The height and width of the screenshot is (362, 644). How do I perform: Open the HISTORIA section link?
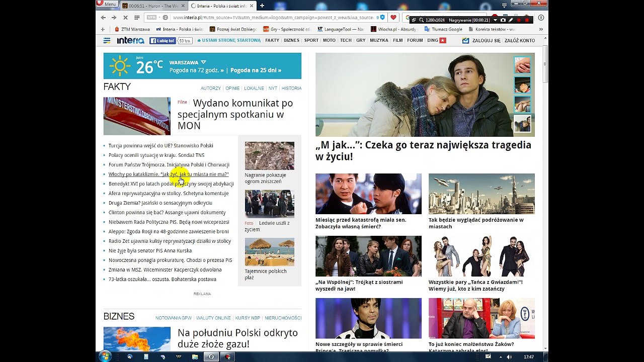pyautogui.click(x=291, y=88)
